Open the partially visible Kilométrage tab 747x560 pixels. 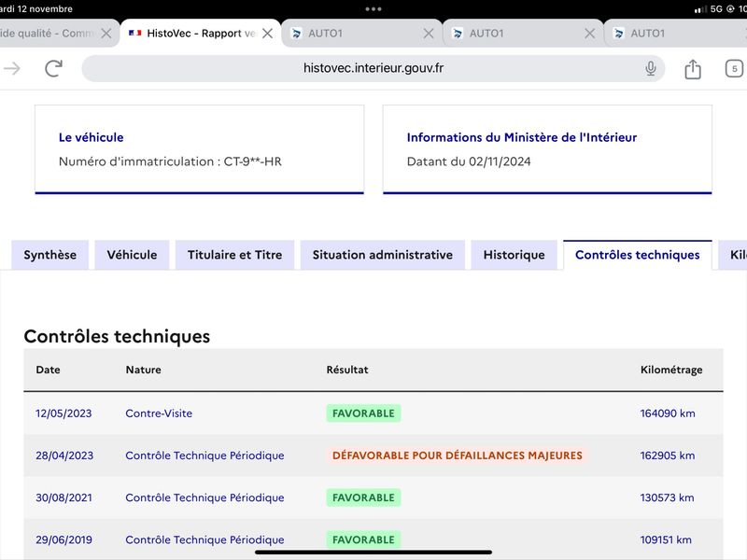click(734, 255)
